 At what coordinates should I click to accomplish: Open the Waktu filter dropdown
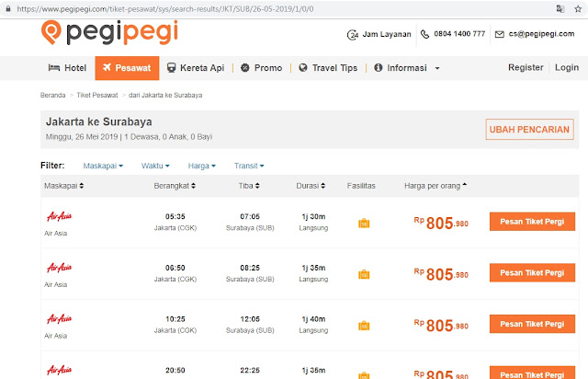pos(155,166)
